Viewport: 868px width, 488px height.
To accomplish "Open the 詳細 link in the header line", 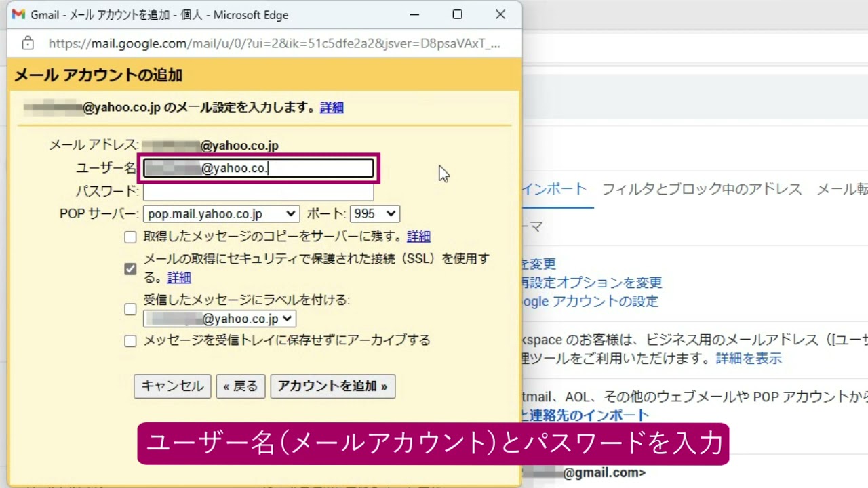I will pos(332,107).
